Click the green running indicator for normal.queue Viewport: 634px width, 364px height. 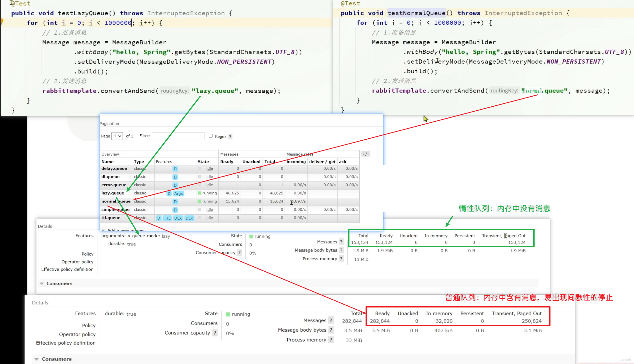click(x=200, y=201)
